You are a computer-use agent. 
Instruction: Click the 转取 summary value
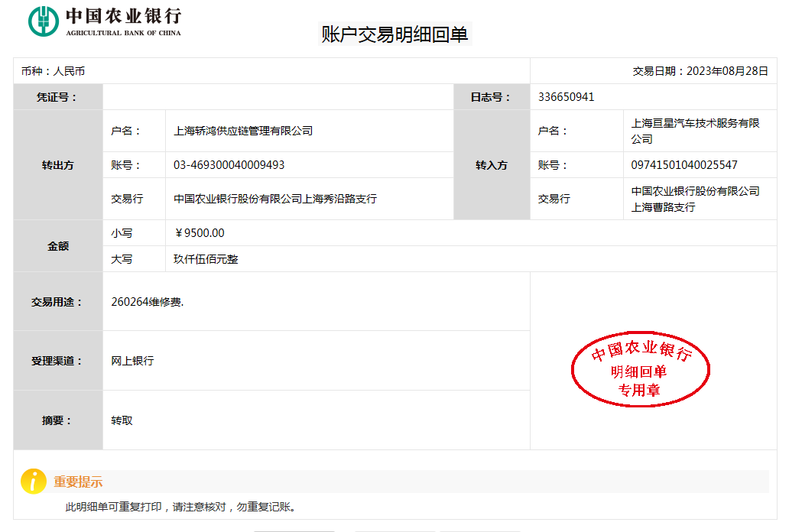click(x=122, y=420)
